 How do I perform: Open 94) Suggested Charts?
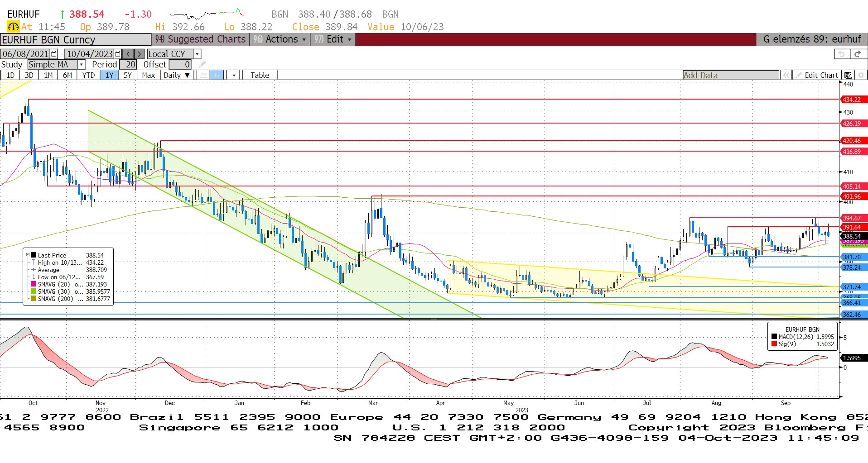pos(201,39)
